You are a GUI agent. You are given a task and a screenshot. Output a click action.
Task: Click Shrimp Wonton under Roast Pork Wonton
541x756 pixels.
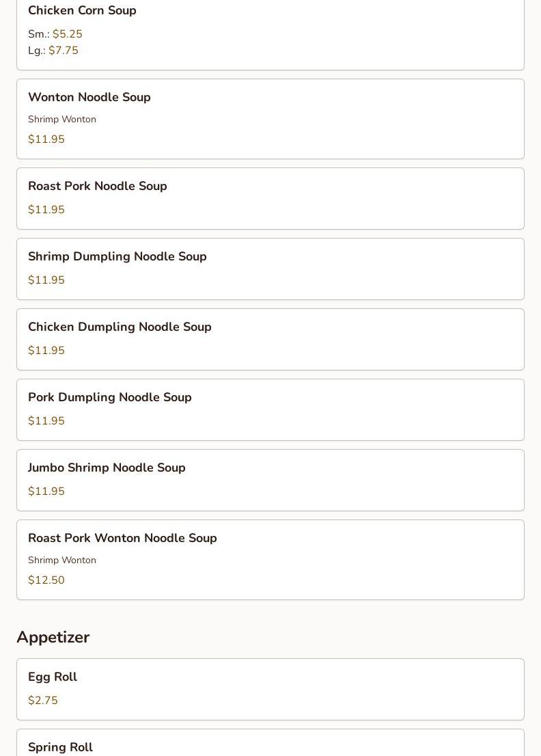pyautogui.click(x=62, y=561)
